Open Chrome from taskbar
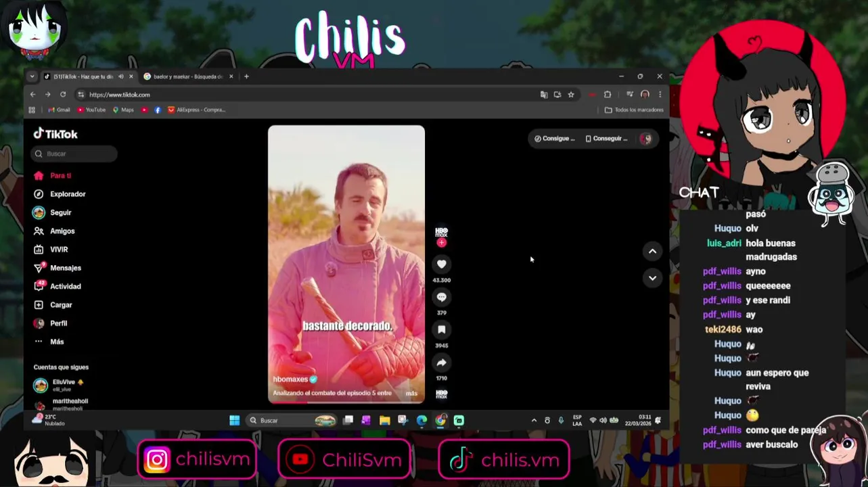 (x=440, y=421)
